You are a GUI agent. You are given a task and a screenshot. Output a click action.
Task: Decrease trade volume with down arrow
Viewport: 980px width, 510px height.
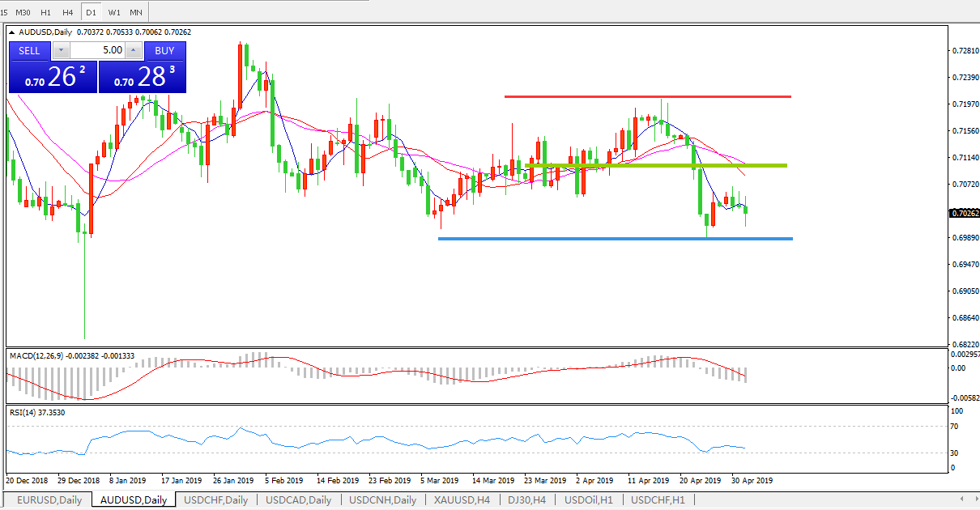62,50
